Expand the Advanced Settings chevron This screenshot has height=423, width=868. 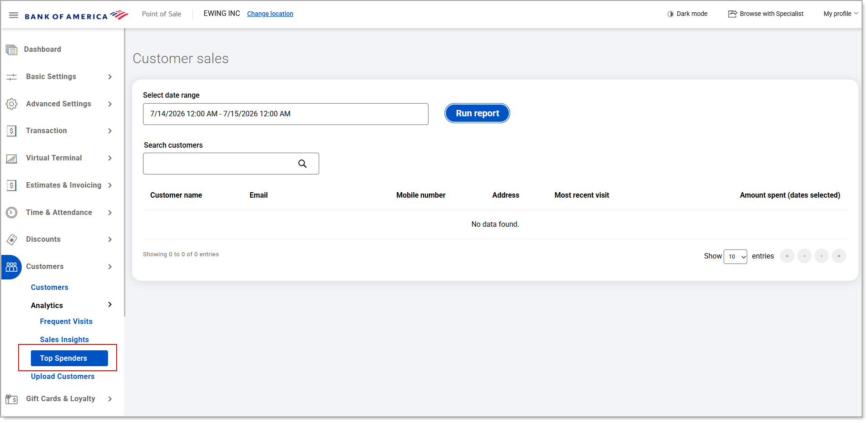click(110, 104)
